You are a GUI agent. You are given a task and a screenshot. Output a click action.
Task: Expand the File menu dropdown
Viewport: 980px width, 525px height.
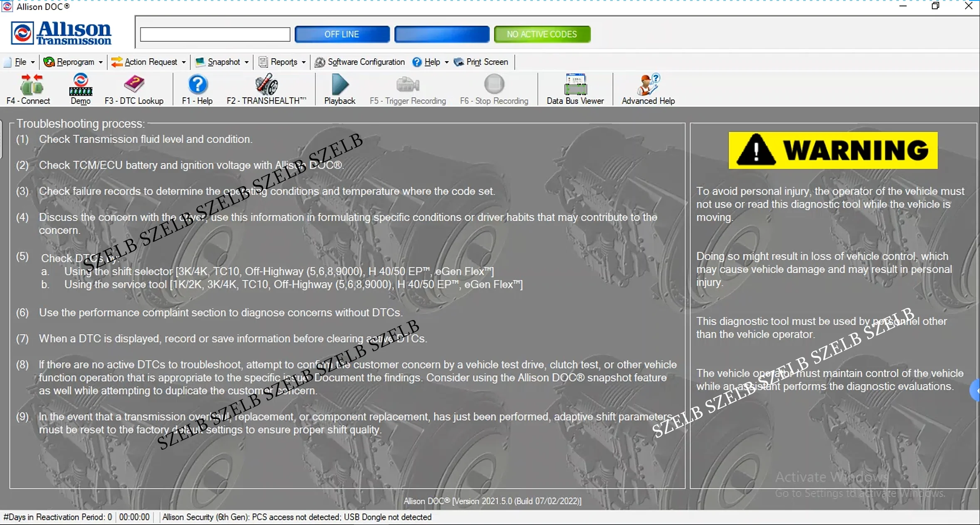click(20, 62)
